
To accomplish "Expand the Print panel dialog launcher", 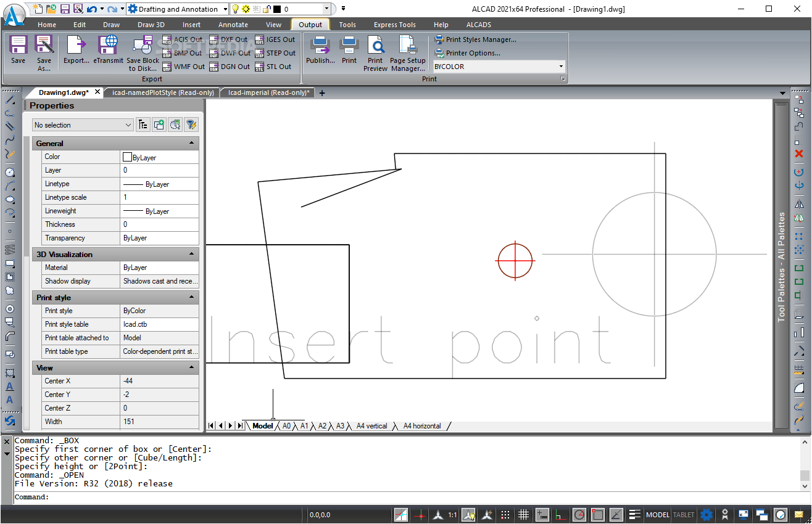I will pyautogui.click(x=562, y=79).
